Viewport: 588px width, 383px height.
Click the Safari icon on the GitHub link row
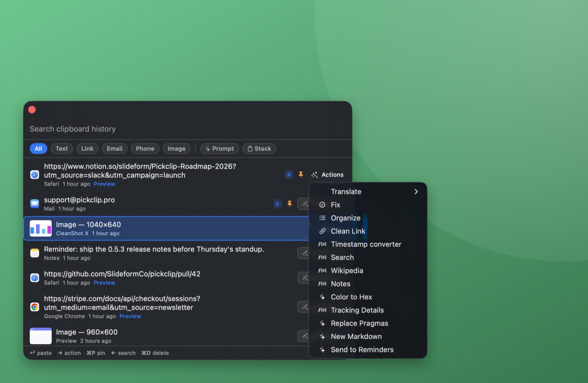point(34,278)
